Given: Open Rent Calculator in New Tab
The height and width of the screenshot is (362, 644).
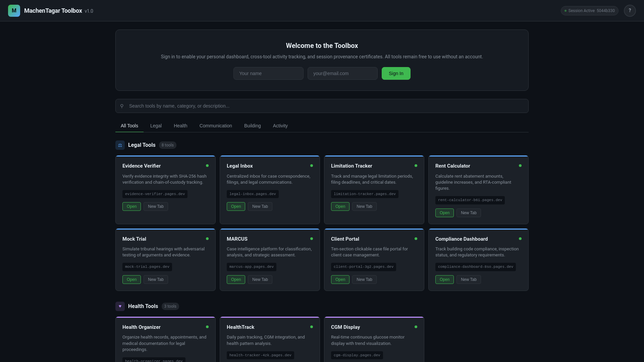Looking at the screenshot, I should 469,213.
